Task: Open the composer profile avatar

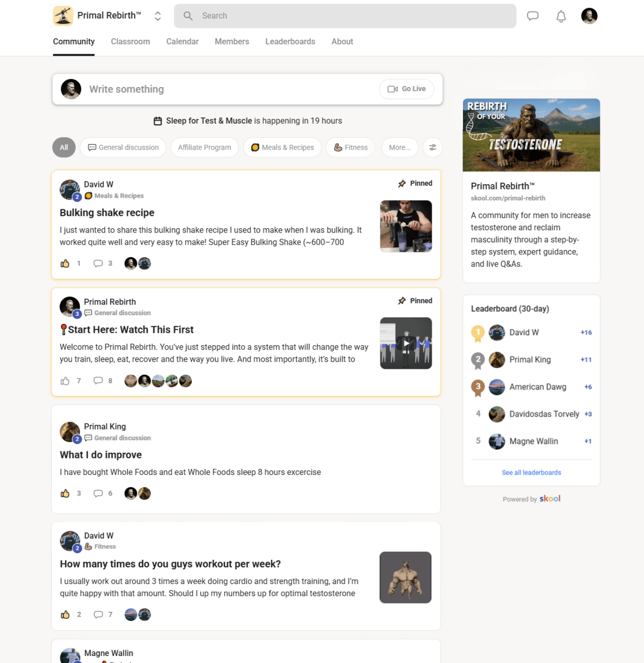Action: pos(71,89)
